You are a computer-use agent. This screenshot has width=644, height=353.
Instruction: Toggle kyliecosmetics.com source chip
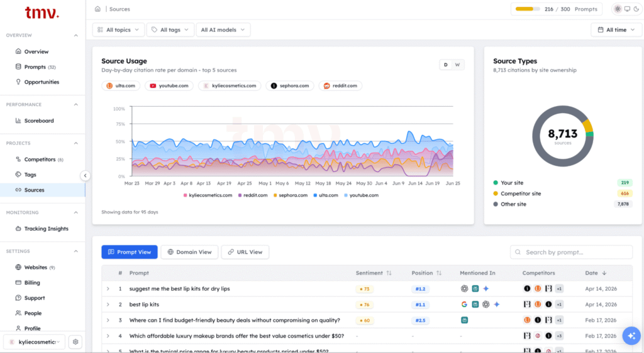[x=230, y=85]
